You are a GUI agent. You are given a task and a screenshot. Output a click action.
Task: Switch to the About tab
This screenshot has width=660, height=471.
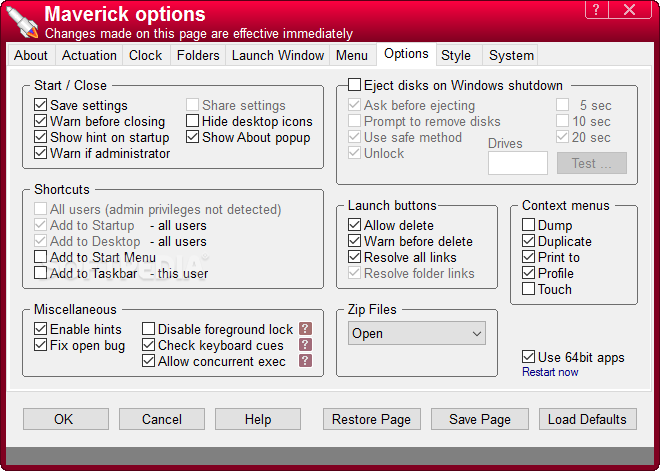[31, 55]
